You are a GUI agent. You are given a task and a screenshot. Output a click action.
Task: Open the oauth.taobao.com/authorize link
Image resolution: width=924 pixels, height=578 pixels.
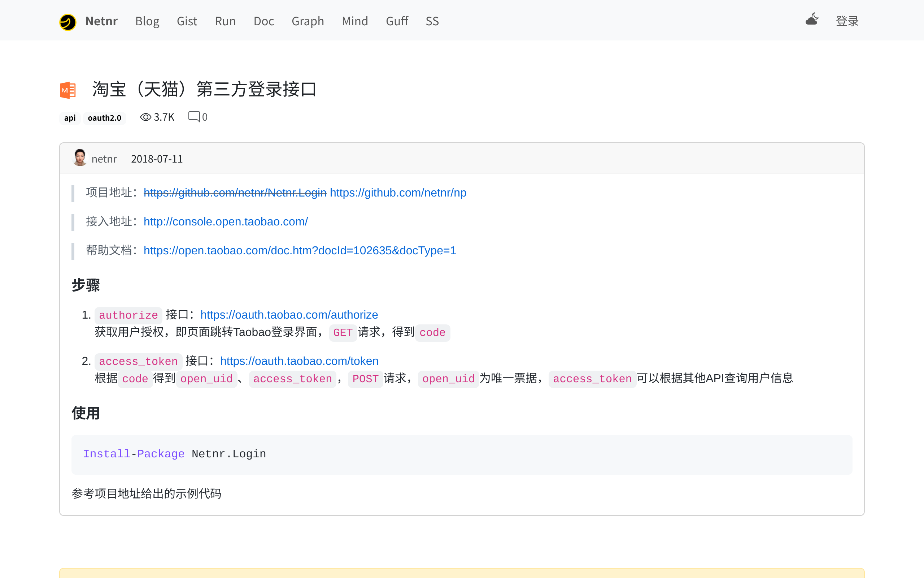289,315
